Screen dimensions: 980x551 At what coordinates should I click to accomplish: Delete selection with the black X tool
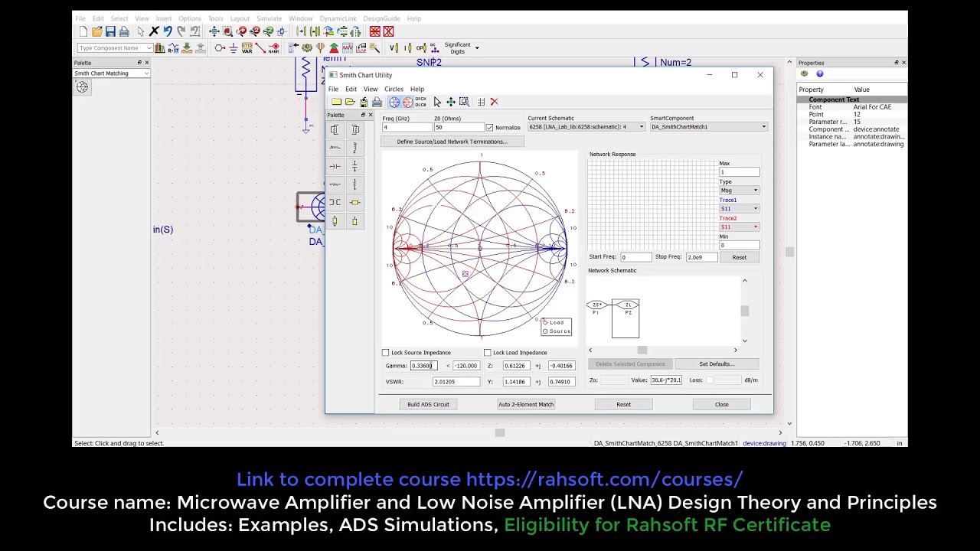coord(154,31)
